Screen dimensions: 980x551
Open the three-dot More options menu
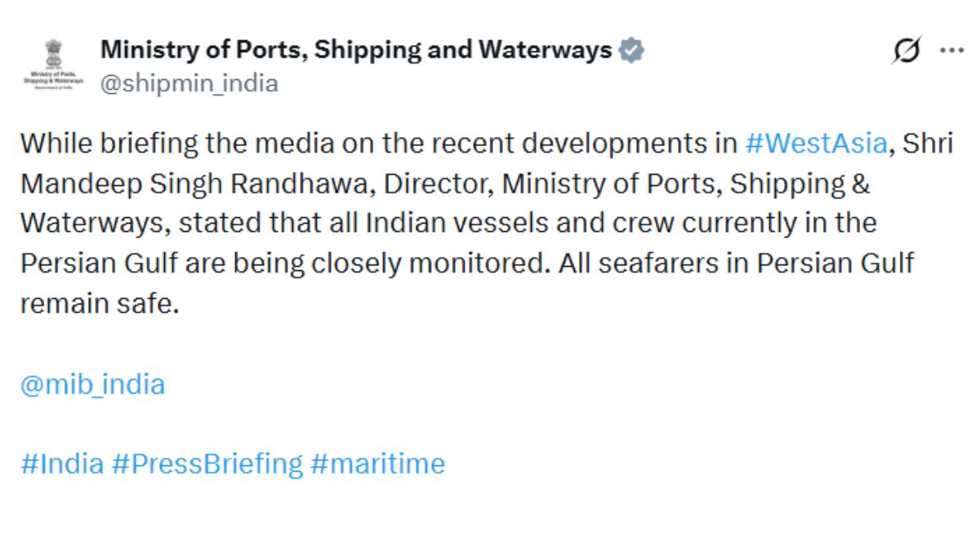click(x=952, y=51)
